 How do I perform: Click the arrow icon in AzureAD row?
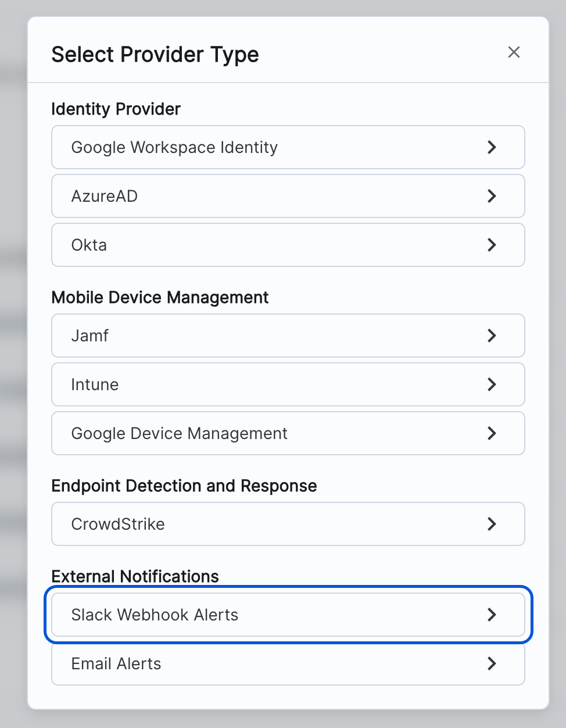(x=492, y=196)
